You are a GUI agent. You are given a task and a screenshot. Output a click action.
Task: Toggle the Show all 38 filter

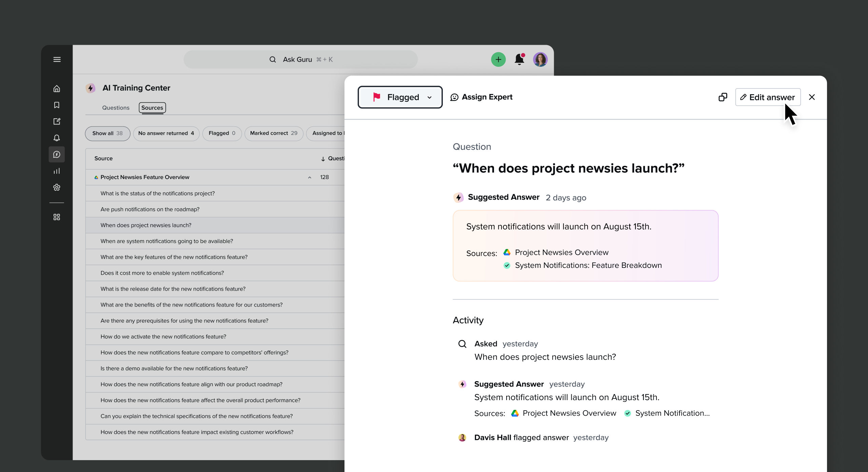tap(107, 133)
